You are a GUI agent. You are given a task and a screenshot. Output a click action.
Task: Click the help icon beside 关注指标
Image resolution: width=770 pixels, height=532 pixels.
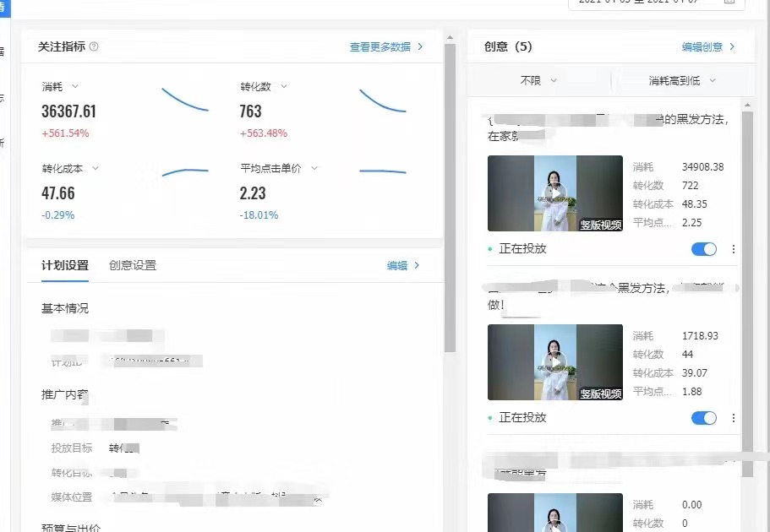[x=94, y=46]
